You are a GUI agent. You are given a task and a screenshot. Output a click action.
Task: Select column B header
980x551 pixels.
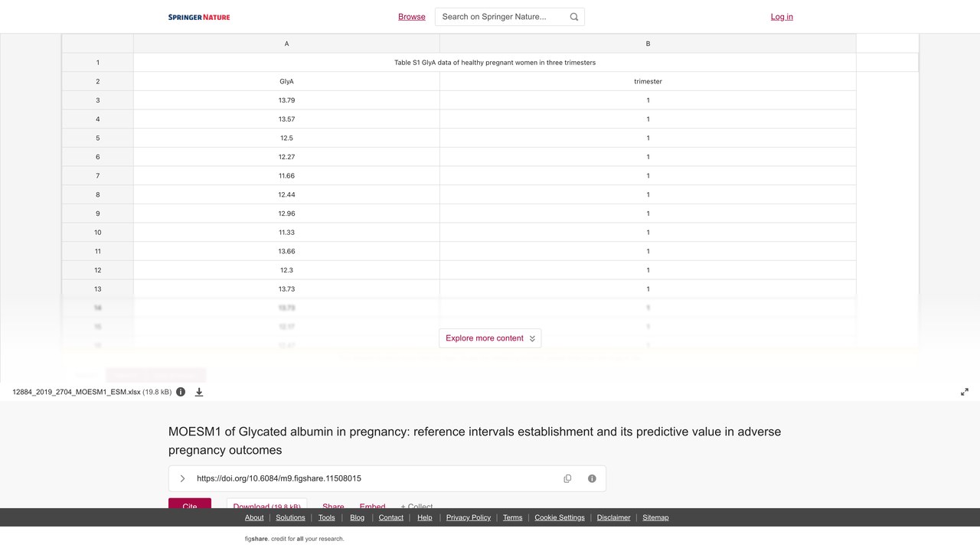648,44
